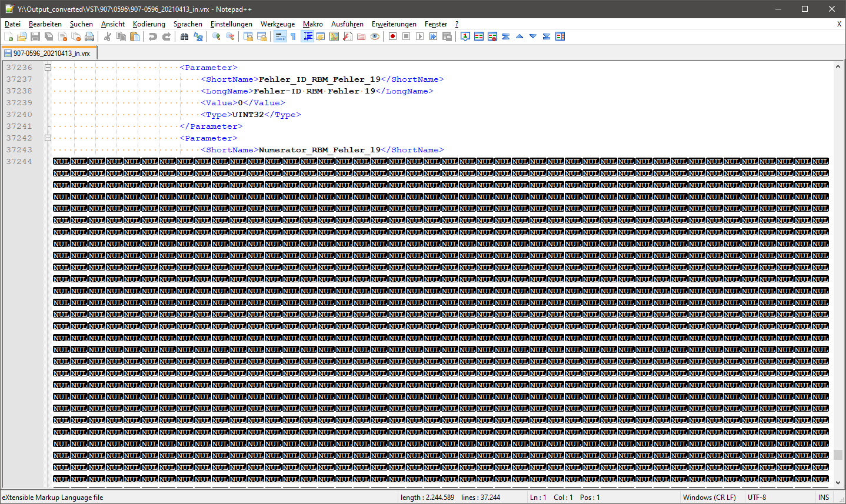The width and height of the screenshot is (846, 504).
Task: Click the Run macro multiple times icon
Action: coord(433,36)
